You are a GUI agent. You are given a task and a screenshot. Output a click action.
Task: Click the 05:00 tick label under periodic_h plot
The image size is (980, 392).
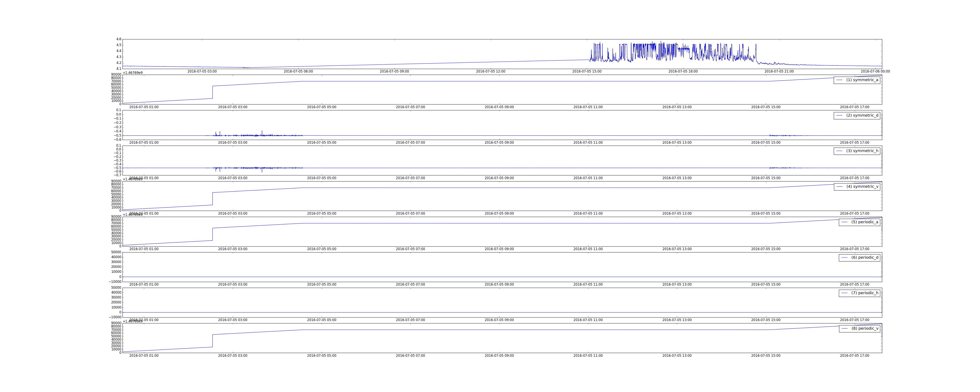pyautogui.click(x=321, y=320)
